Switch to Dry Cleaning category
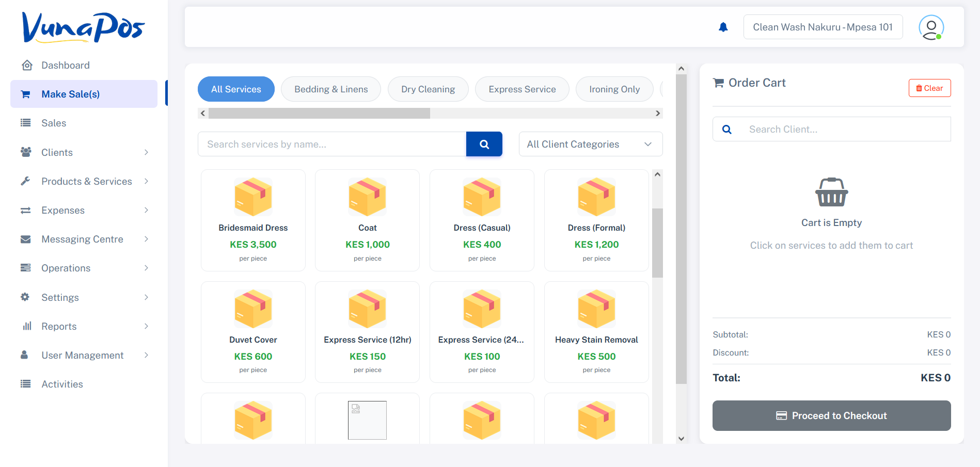The height and width of the screenshot is (467, 980). click(x=428, y=89)
